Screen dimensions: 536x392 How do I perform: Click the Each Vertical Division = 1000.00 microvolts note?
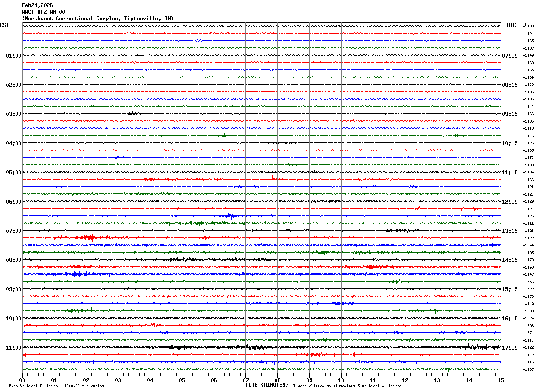pos(56,386)
